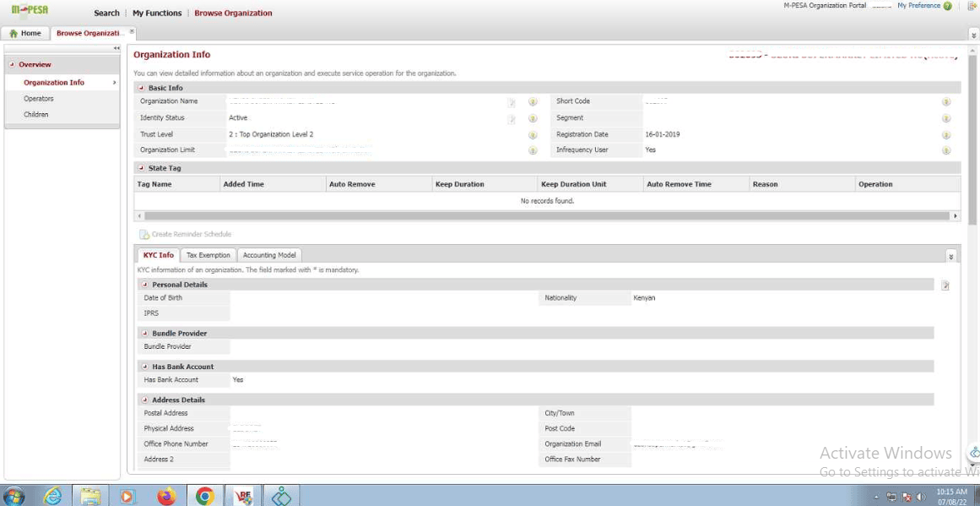Screen dimensions: 980x506
Task: Click the State Tag horizontal scrollbar
Action: pyautogui.click(x=547, y=215)
